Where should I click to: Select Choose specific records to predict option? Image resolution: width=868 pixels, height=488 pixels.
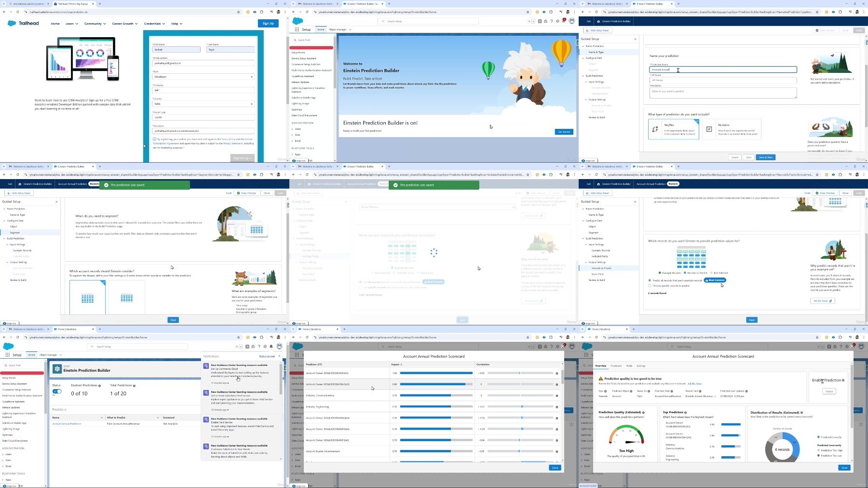coord(650,286)
